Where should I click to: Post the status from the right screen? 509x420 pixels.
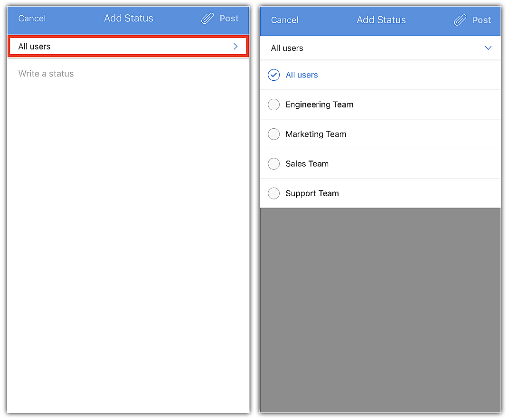[481, 20]
